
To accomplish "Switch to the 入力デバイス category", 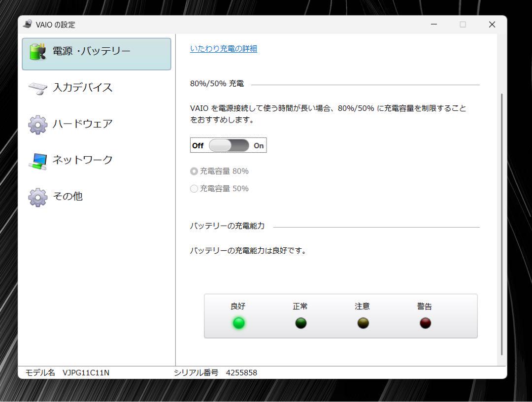I will click(97, 88).
